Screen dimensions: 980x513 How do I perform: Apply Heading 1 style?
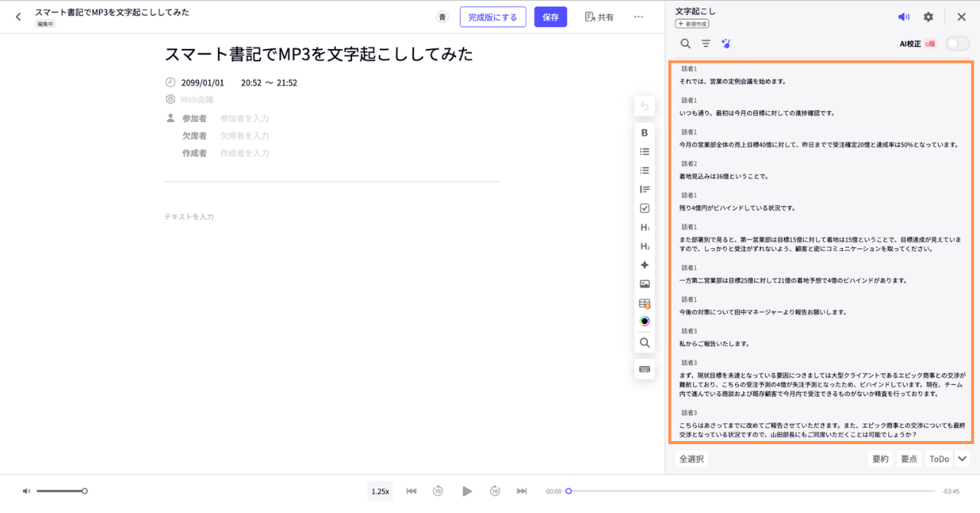645,227
